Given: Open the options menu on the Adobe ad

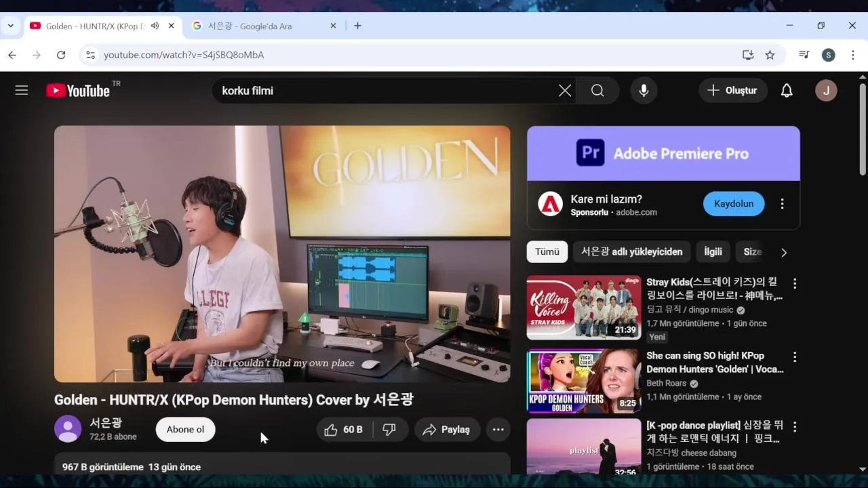Looking at the screenshot, I should [782, 204].
